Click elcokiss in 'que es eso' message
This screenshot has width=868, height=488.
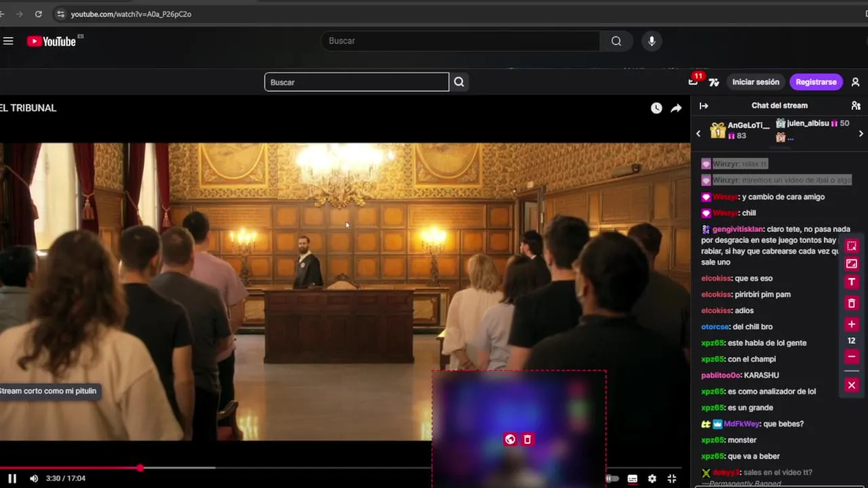[716, 278]
